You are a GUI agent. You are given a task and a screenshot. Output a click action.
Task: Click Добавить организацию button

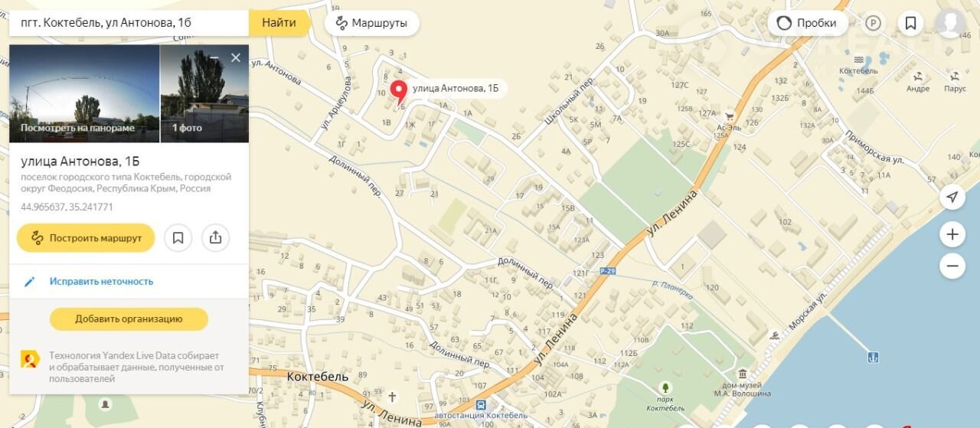coord(129,319)
